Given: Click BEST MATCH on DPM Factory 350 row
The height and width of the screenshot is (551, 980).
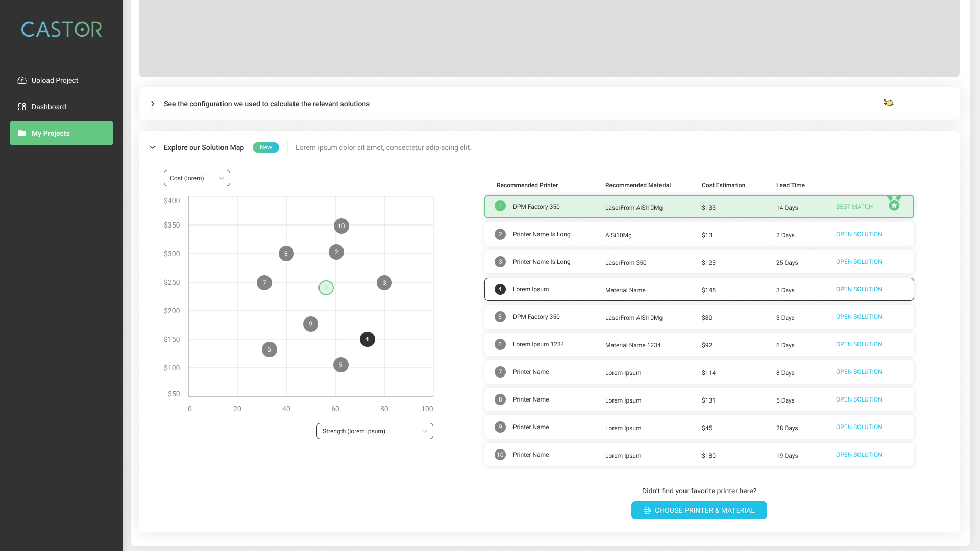Looking at the screenshot, I should click(x=854, y=207).
